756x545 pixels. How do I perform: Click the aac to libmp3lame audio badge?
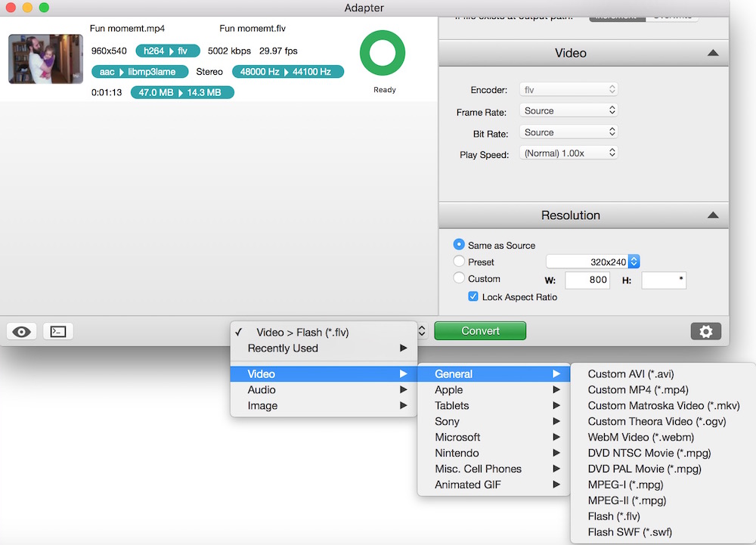(x=139, y=72)
